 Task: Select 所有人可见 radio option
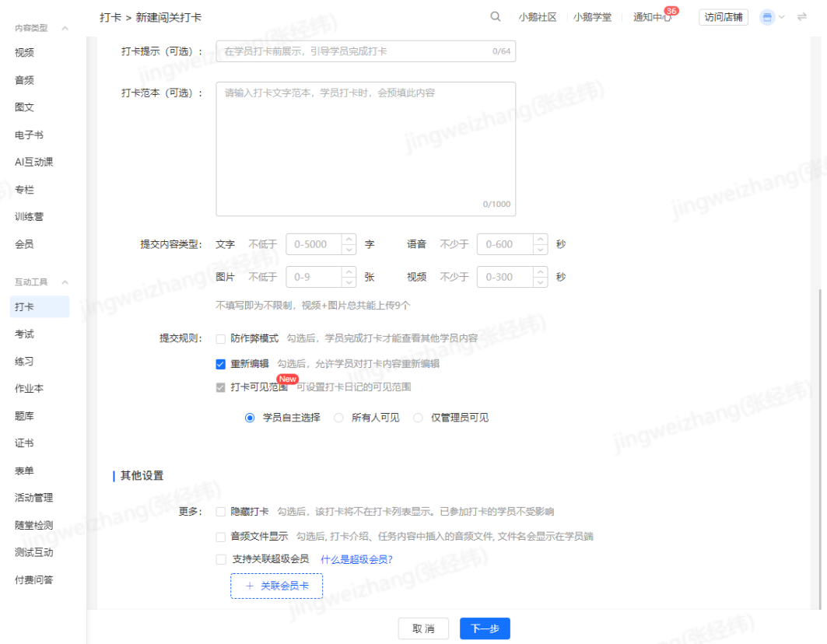click(338, 418)
